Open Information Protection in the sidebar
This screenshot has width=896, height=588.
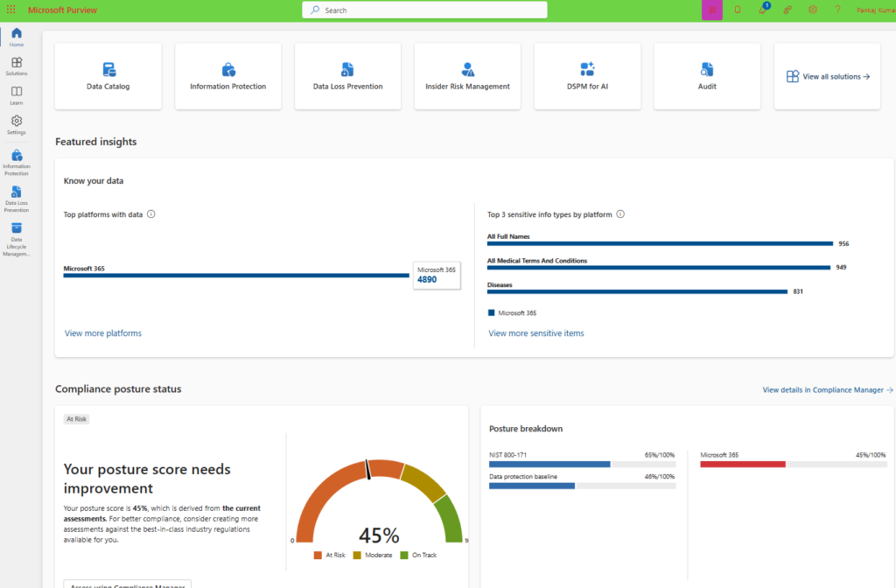pyautogui.click(x=17, y=163)
